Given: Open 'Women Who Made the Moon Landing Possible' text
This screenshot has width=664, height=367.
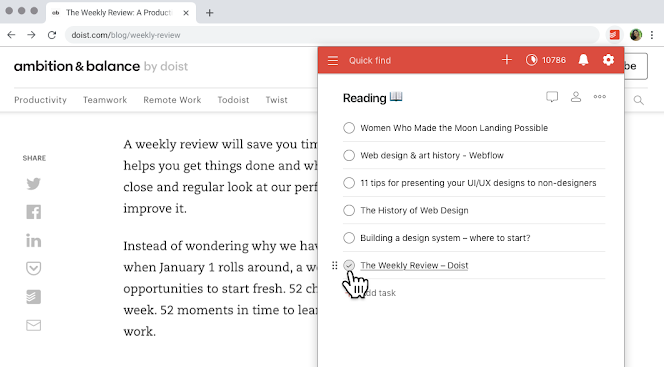Looking at the screenshot, I should pyautogui.click(x=454, y=128).
